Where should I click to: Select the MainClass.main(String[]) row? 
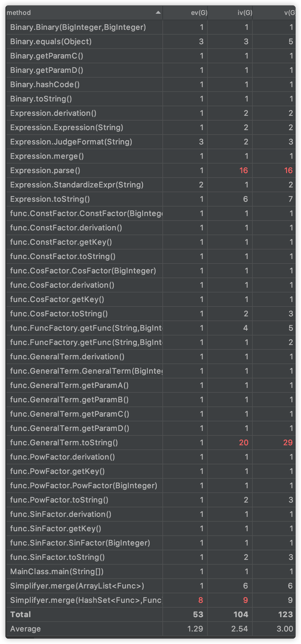click(x=150, y=571)
